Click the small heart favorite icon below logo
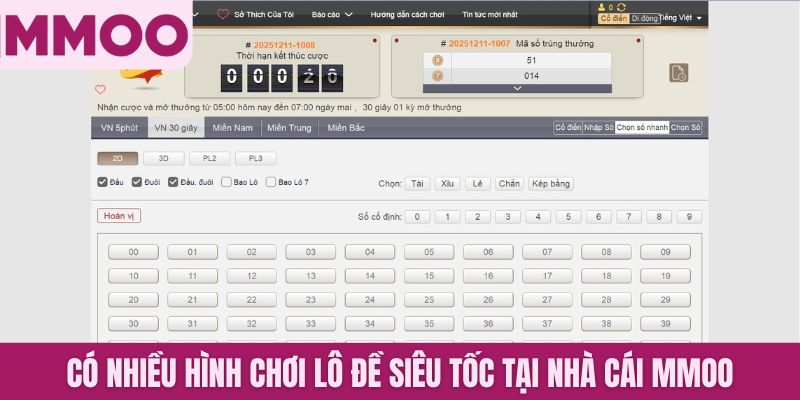800x400 pixels. coord(100,90)
